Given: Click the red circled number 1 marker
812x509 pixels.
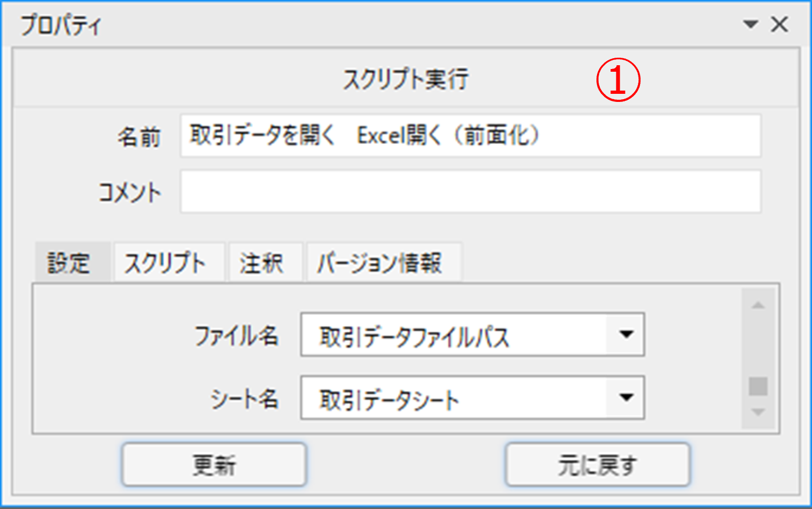Looking at the screenshot, I should point(618,80).
